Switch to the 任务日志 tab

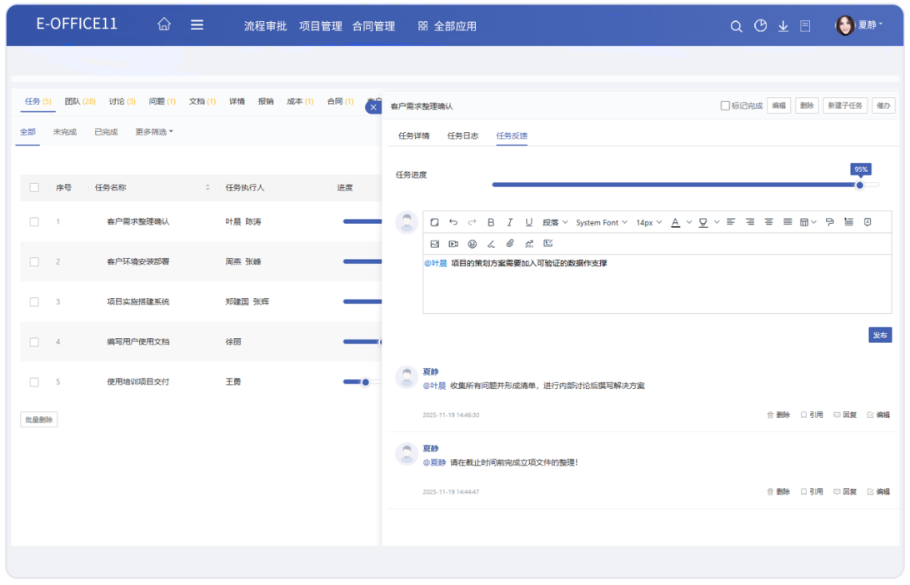(x=462, y=136)
